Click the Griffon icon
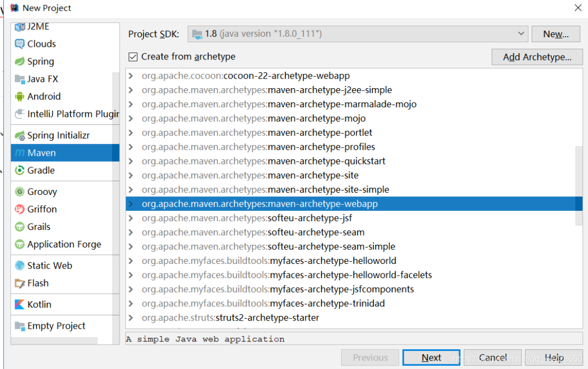 pos(20,209)
